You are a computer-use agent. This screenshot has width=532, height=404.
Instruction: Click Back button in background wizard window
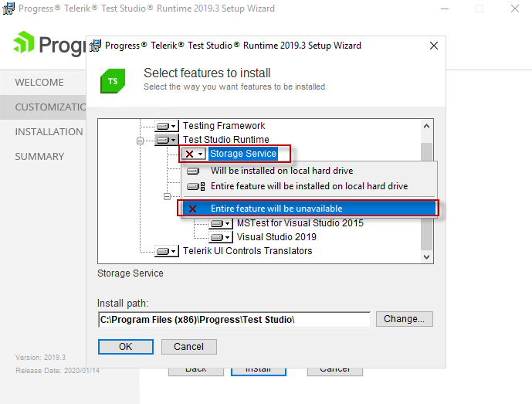pos(196,372)
